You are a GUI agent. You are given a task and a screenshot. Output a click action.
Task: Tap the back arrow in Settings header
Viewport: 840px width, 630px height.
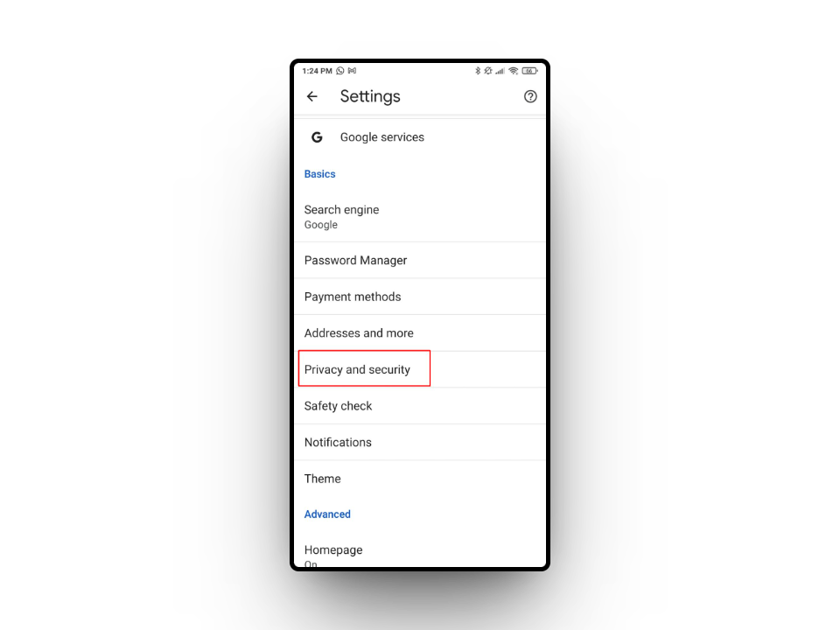[311, 96]
